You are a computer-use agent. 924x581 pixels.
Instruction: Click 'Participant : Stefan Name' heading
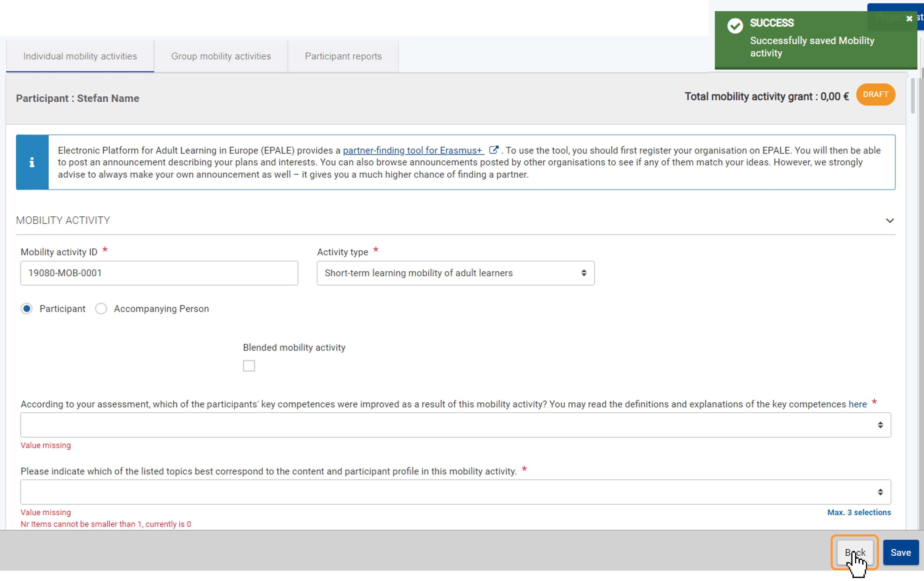78,99
